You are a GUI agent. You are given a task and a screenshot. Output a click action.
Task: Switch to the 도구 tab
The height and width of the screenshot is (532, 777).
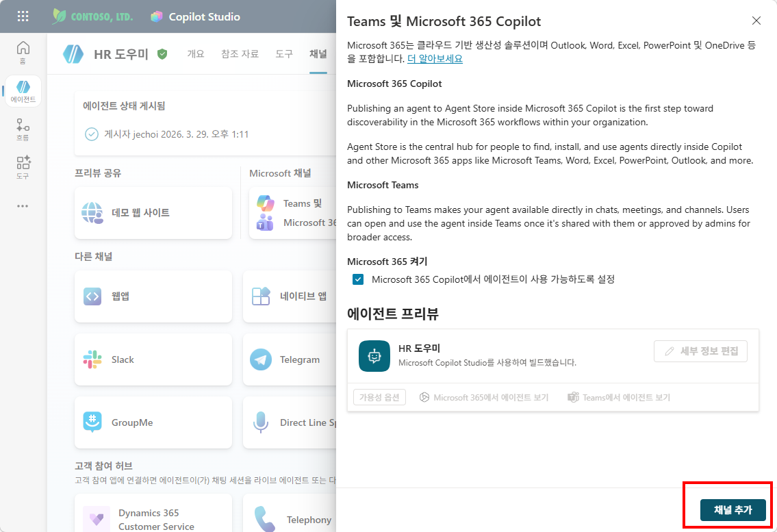point(284,53)
